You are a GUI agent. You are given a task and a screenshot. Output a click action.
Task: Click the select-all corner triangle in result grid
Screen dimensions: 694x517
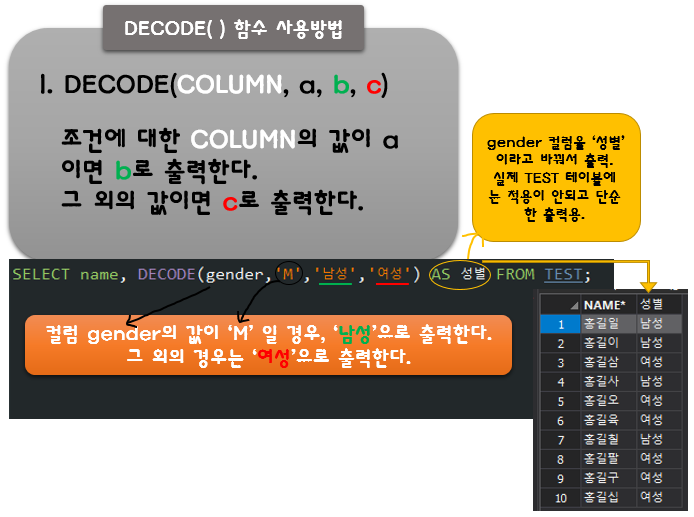tap(574, 305)
